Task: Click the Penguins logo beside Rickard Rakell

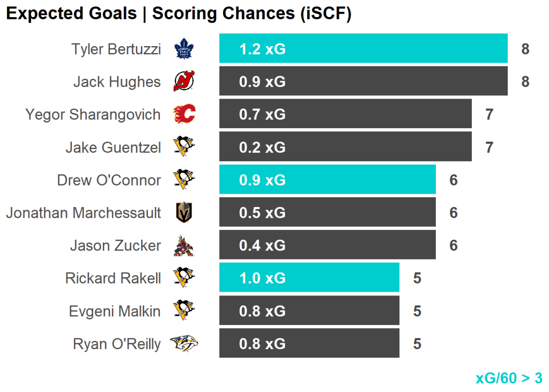Action: 184,278
